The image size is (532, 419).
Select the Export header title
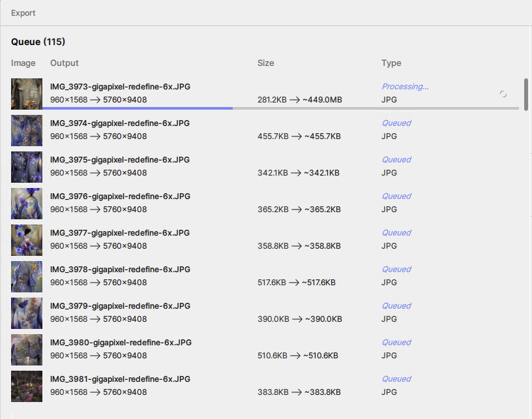[x=23, y=13]
